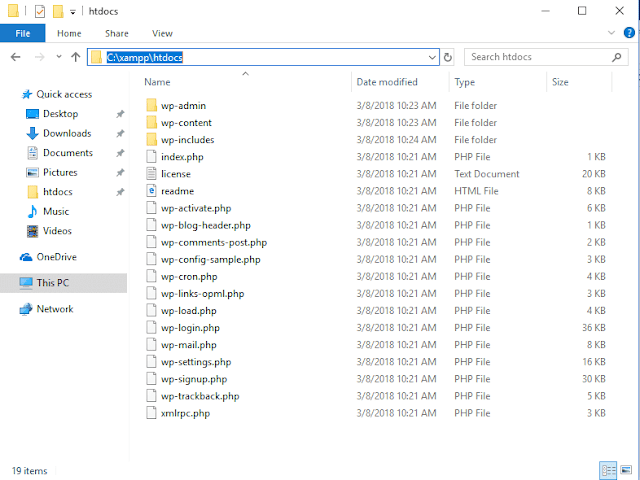This screenshot has height=480, width=640.
Task: Open Music in the navigation pane
Action: click(56, 211)
